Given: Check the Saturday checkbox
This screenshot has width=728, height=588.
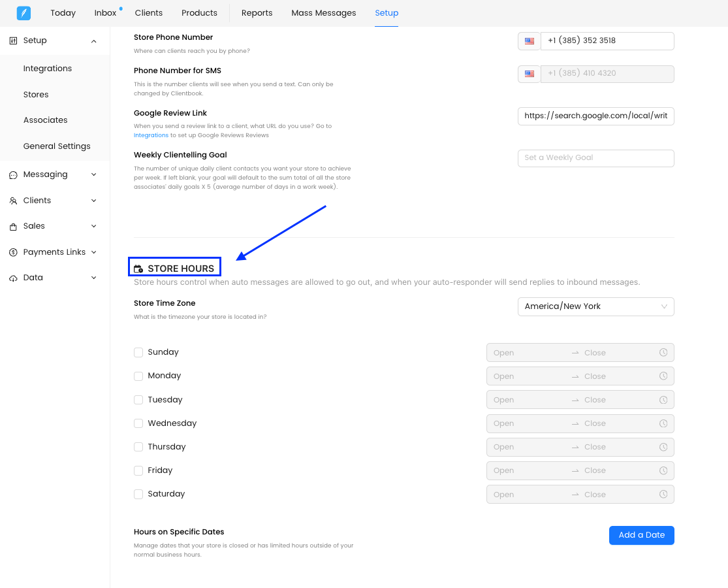Looking at the screenshot, I should [138, 494].
